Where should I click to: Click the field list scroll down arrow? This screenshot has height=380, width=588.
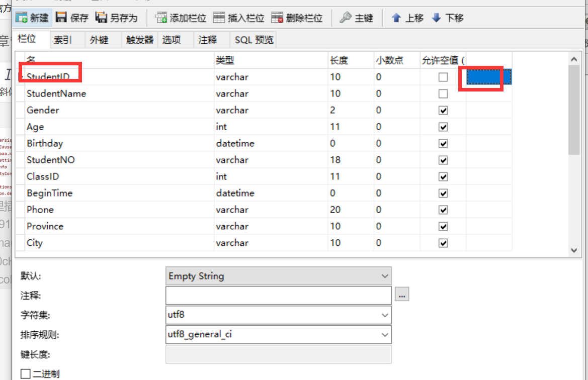pos(574,250)
